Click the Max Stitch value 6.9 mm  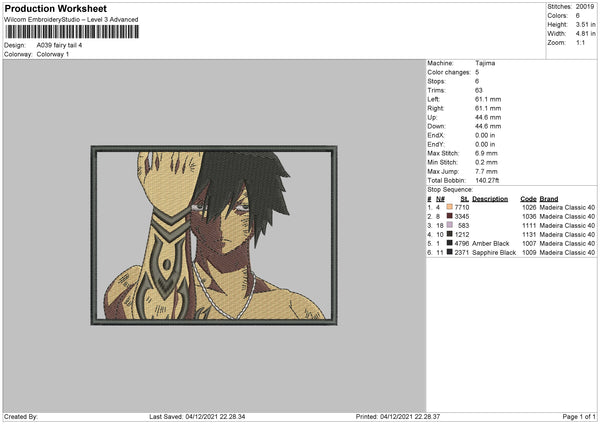[486, 153]
